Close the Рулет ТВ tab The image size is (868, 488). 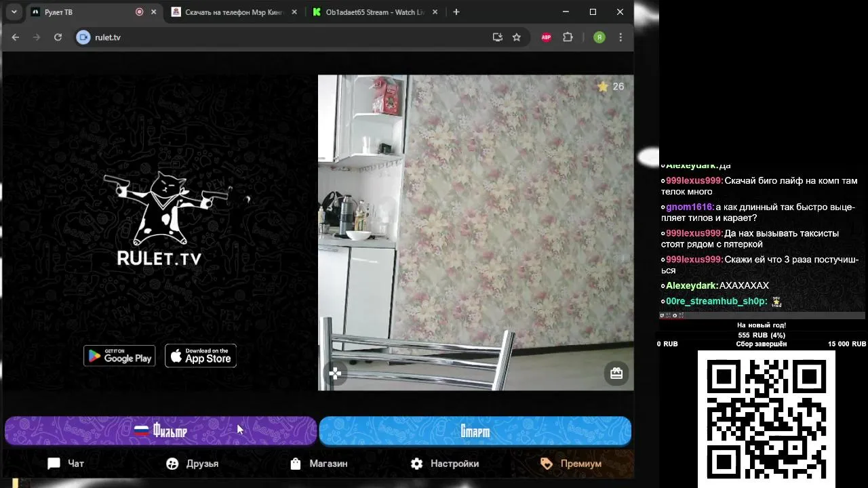tap(154, 12)
